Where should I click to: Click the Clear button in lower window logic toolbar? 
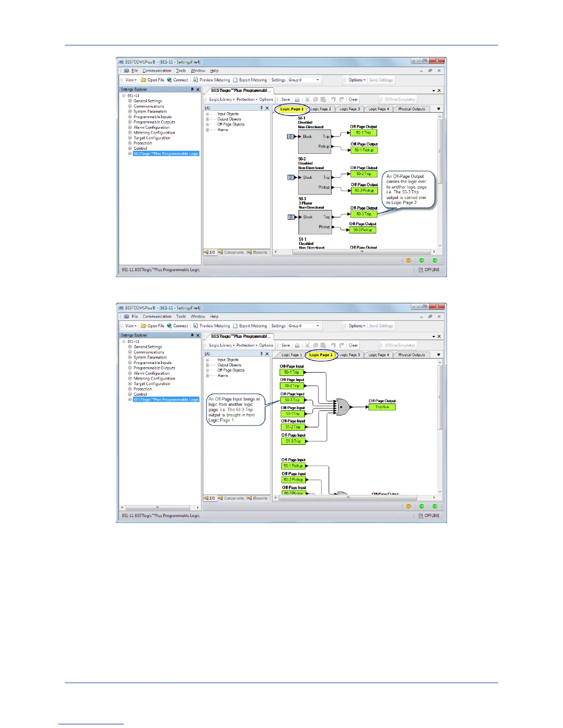point(353,345)
